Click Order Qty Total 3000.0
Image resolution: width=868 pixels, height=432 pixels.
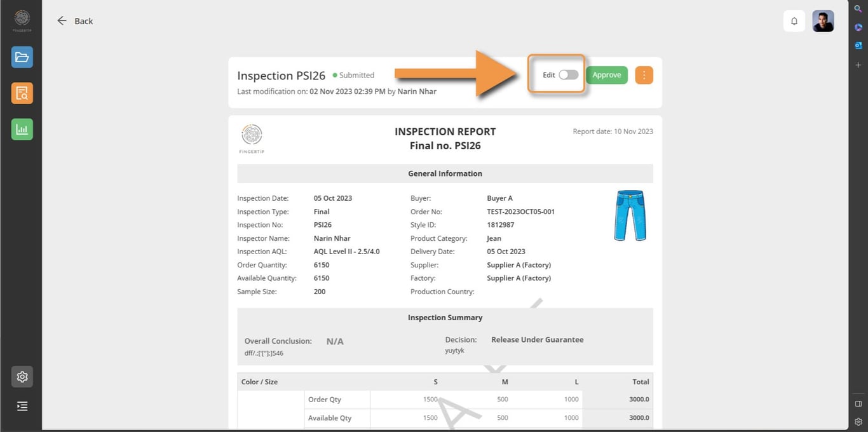click(639, 400)
